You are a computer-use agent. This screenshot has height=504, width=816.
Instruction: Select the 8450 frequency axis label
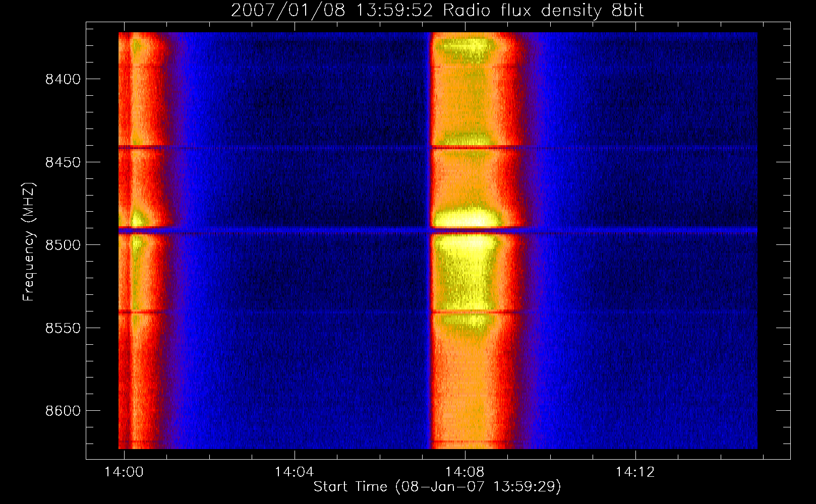tap(63, 162)
